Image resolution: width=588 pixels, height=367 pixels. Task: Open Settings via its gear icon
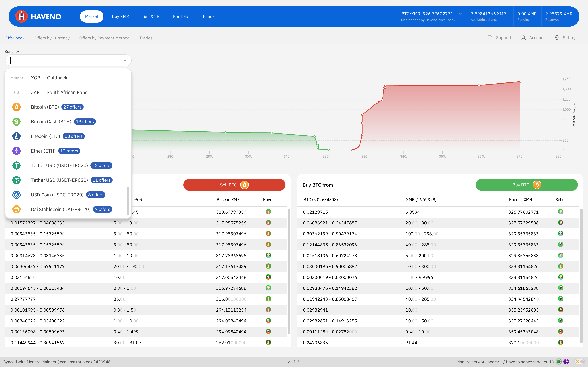pyautogui.click(x=557, y=38)
